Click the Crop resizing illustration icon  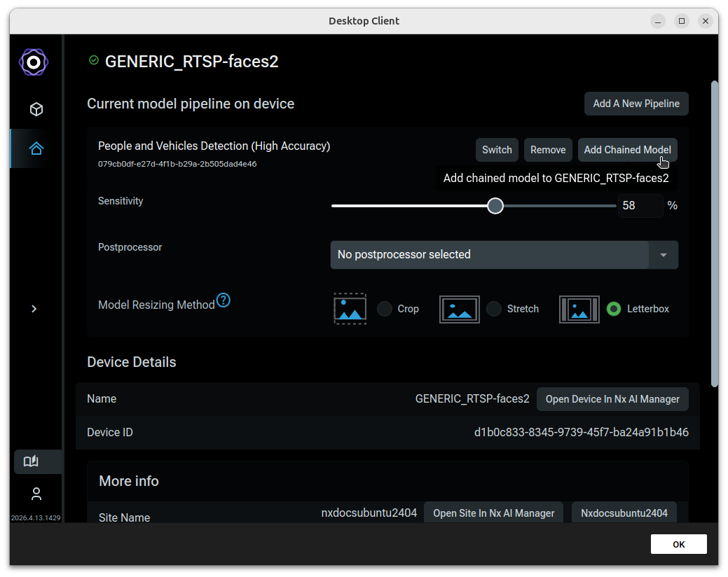(350, 309)
